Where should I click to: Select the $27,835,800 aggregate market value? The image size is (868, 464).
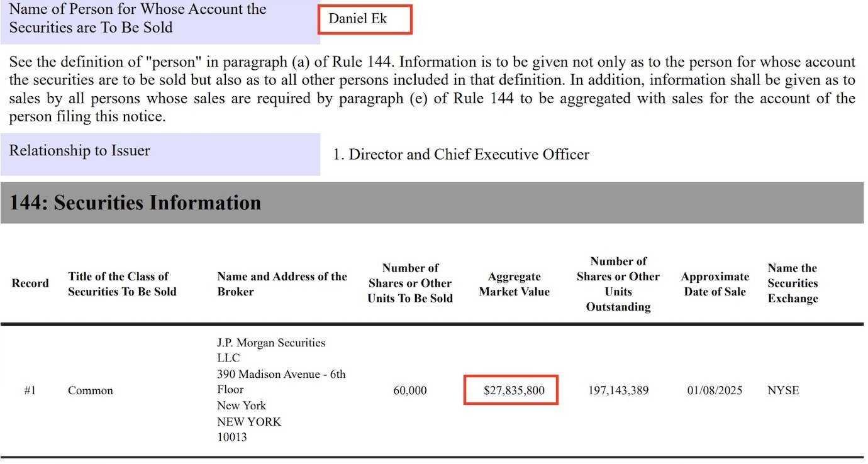click(x=514, y=390)
